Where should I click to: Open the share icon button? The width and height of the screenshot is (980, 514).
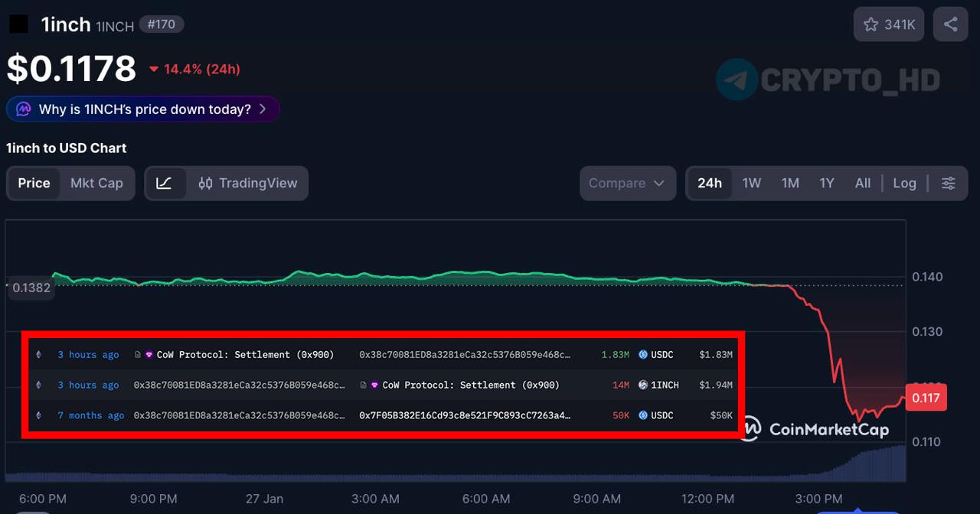coord(950,24)
